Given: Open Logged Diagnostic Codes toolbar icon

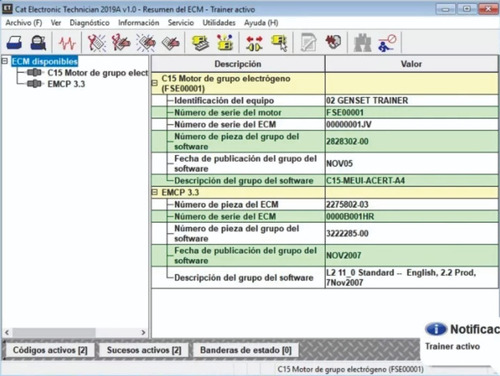Looking at the screenshot, I should 121,43.
